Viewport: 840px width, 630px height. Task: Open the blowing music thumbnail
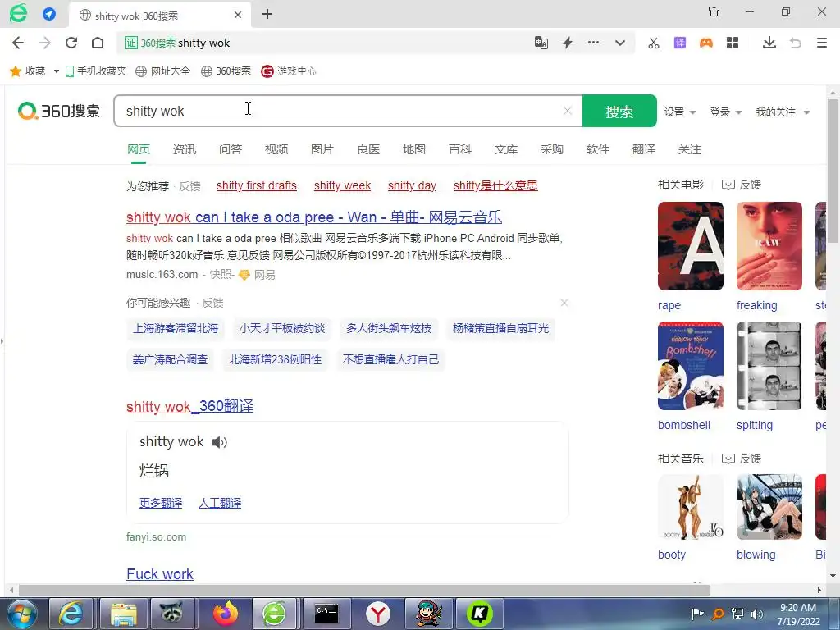tap(769, 507)
